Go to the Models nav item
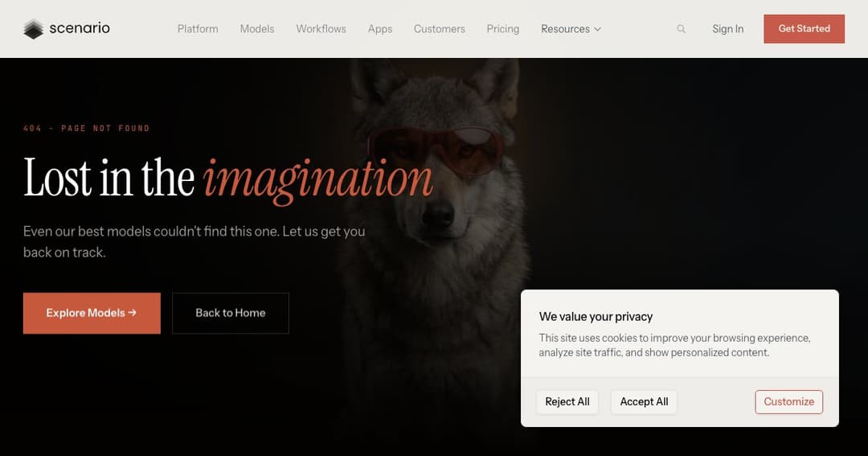 coord(257,29)
